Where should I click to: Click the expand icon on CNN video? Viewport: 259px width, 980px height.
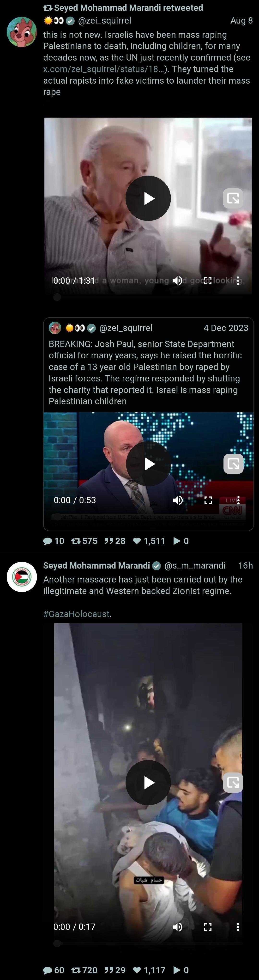[x=234, y=464]
